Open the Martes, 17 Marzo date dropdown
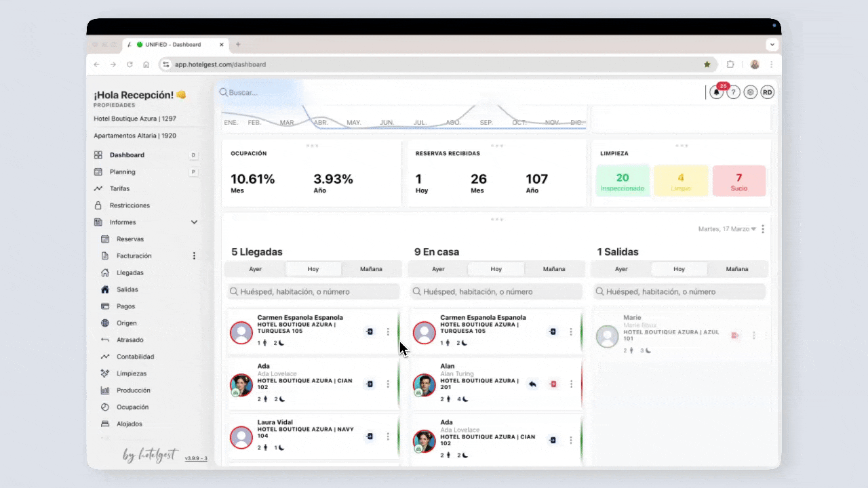Viewport: 868px width, 488px height. pyautogui.click(x=727, y=229)
